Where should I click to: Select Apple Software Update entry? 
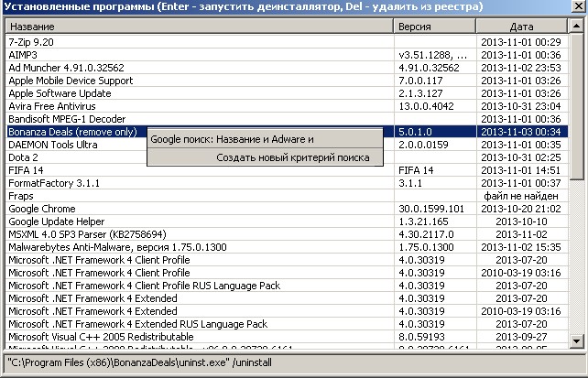[x=287, y=93]
